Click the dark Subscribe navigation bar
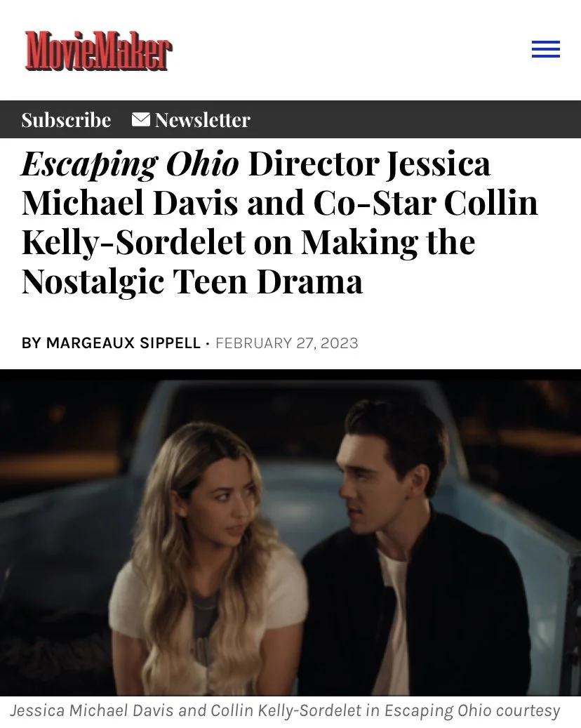581x728 pixels. point(290,119)
